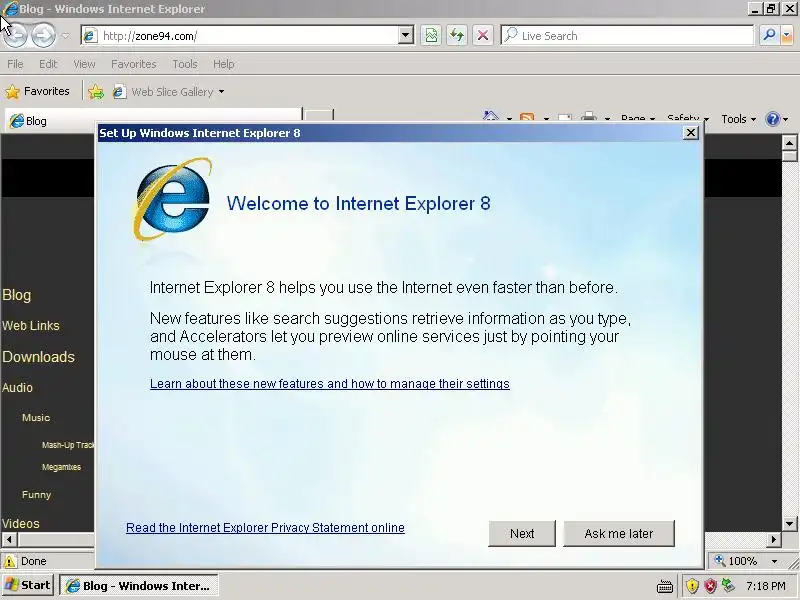Viewport: 800px width, 600px height.
Task: Click the Next button in setup dialog
Action: point(522,534)
